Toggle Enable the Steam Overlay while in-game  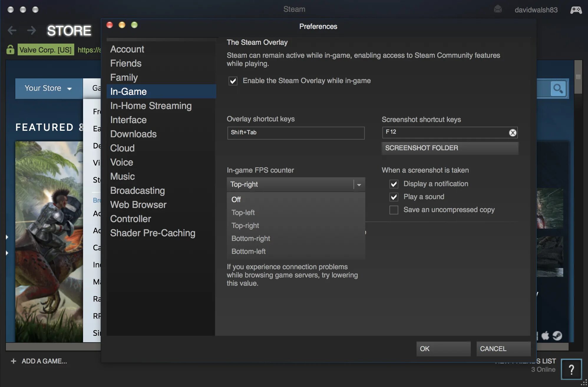[x=233, y=81]
